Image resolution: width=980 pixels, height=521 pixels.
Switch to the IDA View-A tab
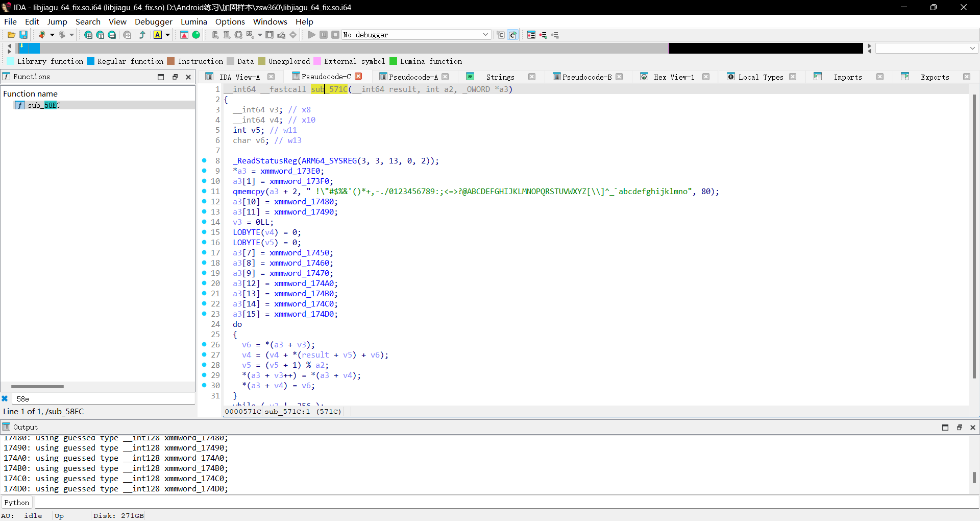(x=239, y=77)
